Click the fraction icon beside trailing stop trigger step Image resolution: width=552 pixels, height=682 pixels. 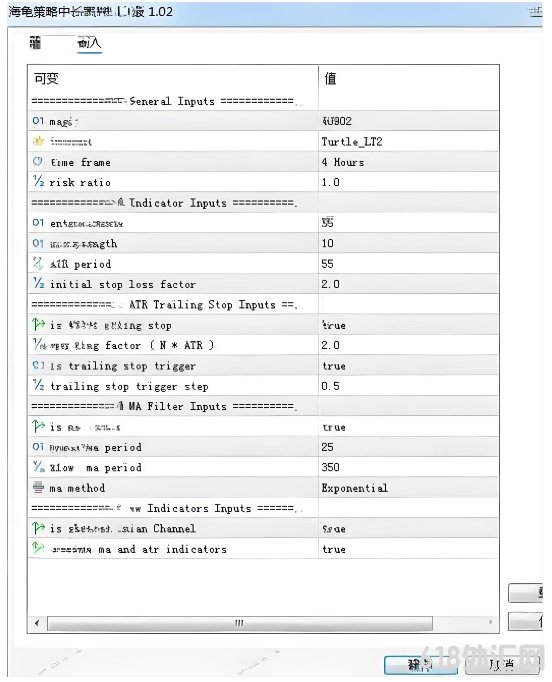click(39, 385)
